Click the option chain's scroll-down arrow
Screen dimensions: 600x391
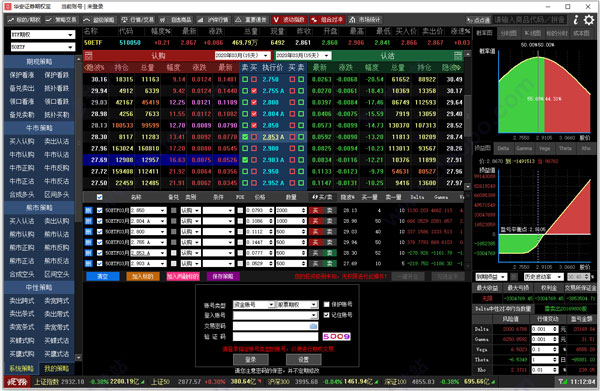[468, 186]
